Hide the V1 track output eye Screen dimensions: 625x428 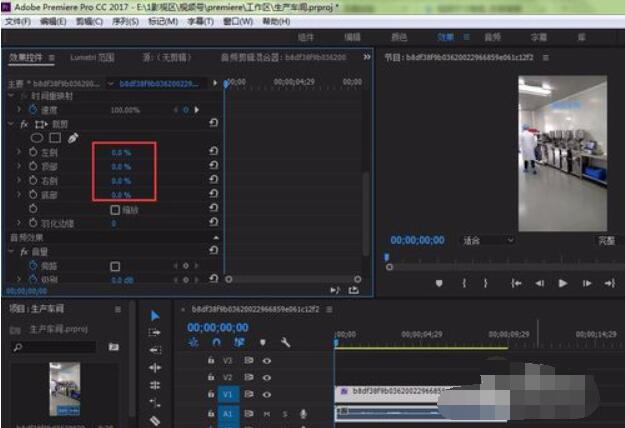pos(267,395)
